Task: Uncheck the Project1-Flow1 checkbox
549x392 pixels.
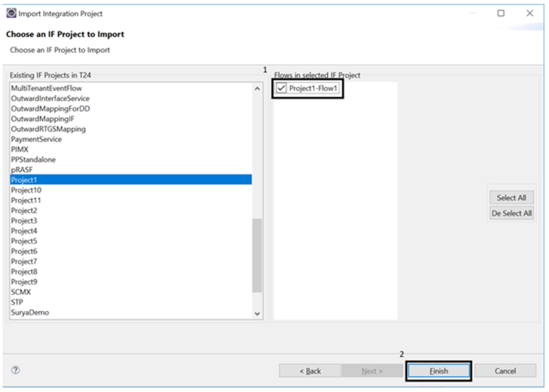Action: pos(282,89)
